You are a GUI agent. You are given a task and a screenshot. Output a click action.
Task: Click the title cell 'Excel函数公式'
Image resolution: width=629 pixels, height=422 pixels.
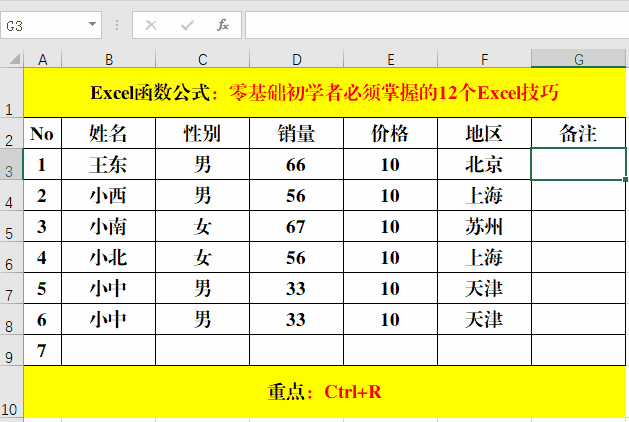coord(325,93)
